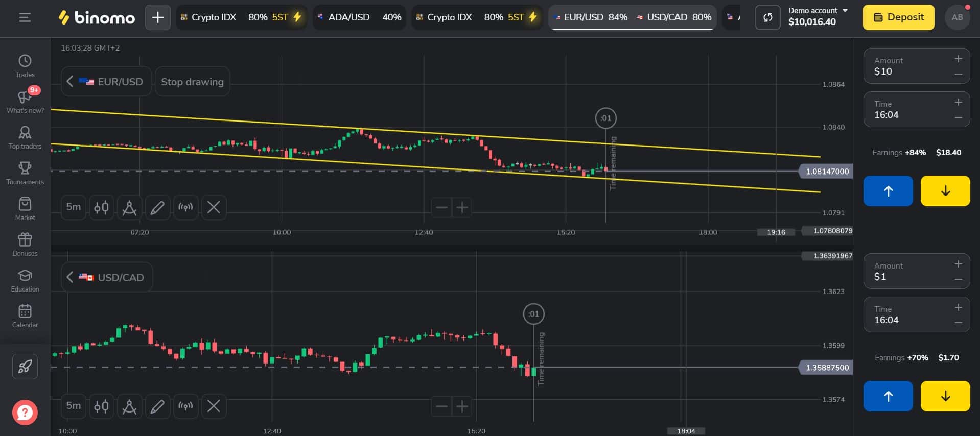The height and width of the screenshot is (436, 980).
Task: Click the yellow Deposit button
Action: pyautogui.click(x=898, y=17)
